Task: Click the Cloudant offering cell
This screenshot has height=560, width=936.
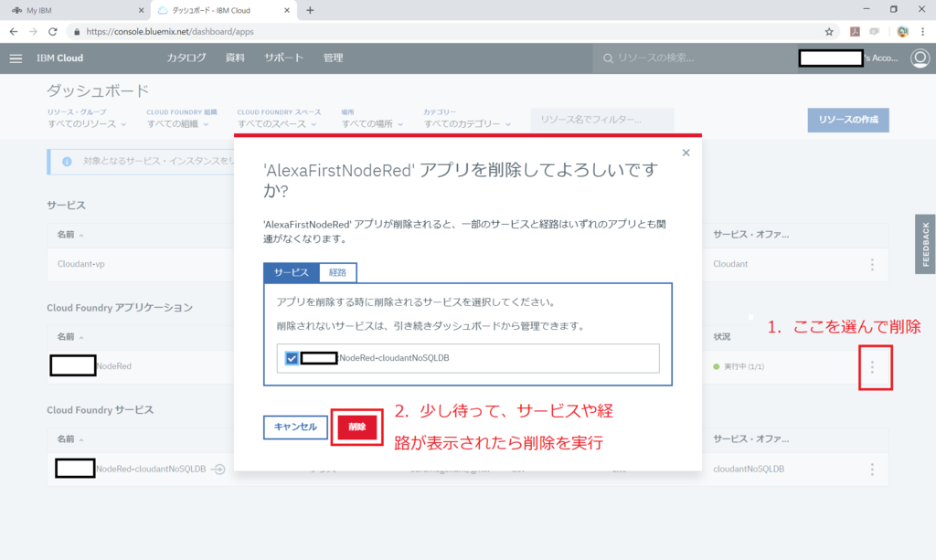Action: pos(730,264)
